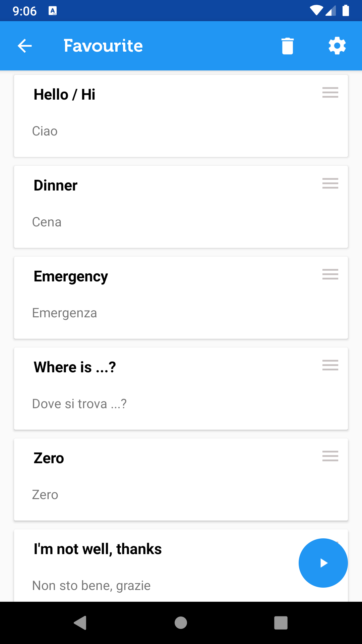Tap reorder handle on Dinner card
362x644 pixels.
pyautogui.click(x=330, y=183)
